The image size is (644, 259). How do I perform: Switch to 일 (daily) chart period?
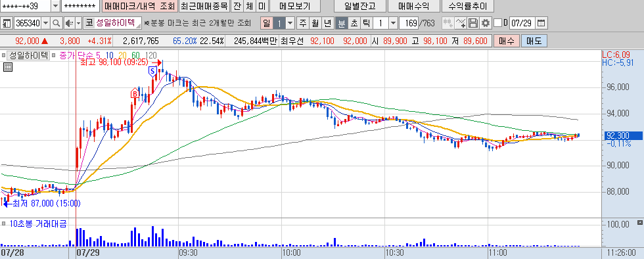click(267, 23)
